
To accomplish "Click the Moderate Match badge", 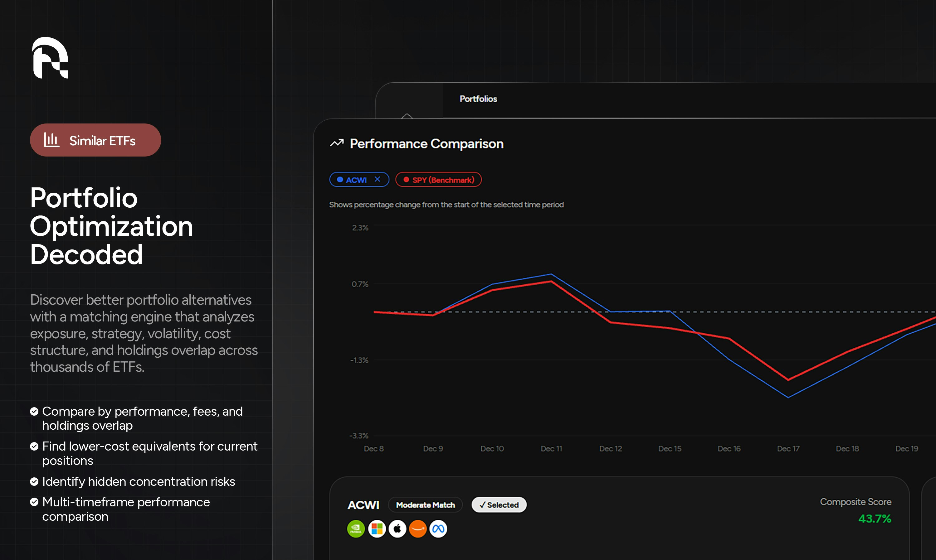I will [x=425, y=505].
